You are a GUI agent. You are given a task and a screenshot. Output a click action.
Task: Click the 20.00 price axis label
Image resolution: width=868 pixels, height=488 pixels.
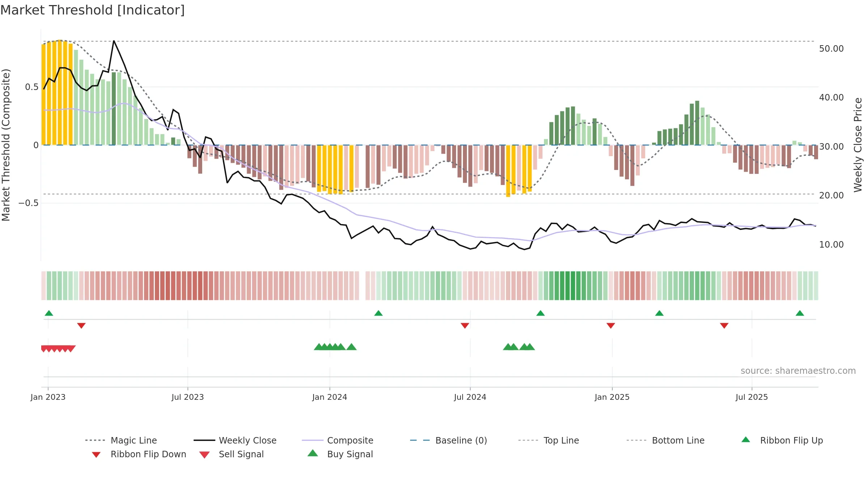point(831,195)
